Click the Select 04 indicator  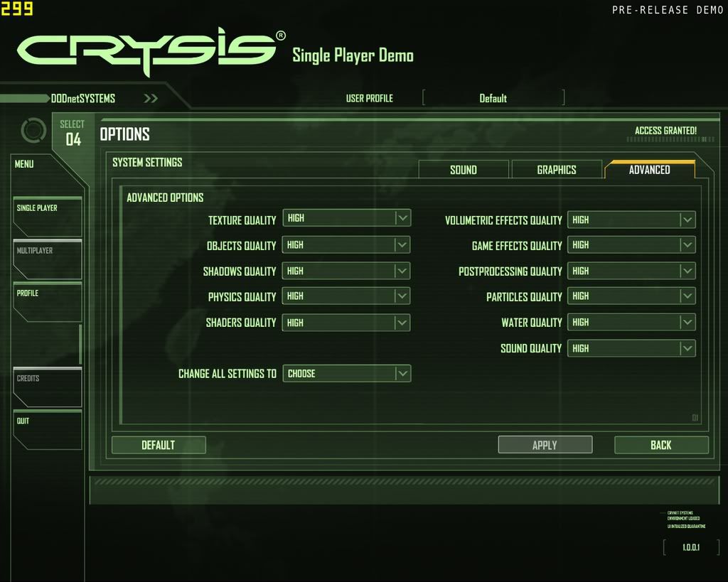pos(73,133)
